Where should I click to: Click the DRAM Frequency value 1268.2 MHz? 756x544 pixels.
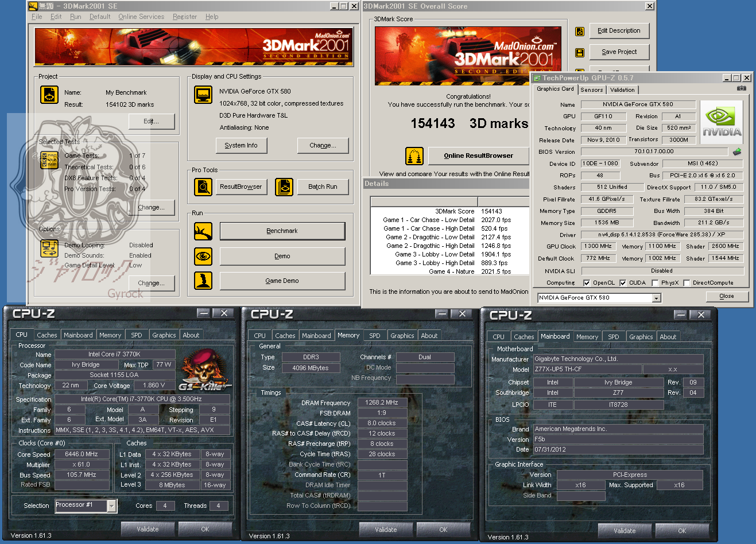point(382,402)
